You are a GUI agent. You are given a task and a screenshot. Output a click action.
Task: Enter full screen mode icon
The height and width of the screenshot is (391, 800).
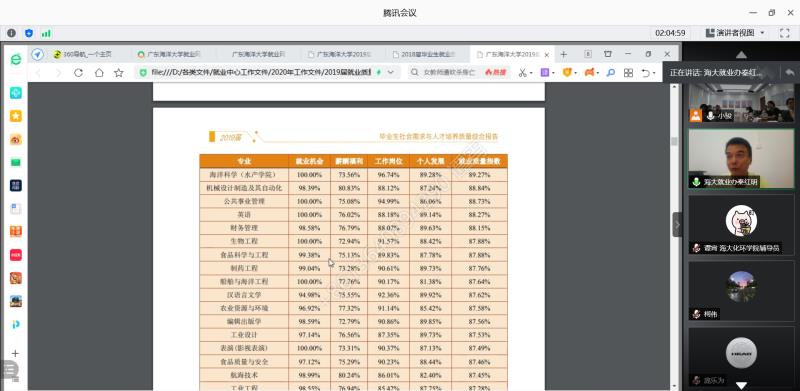(x=785, y=33)
